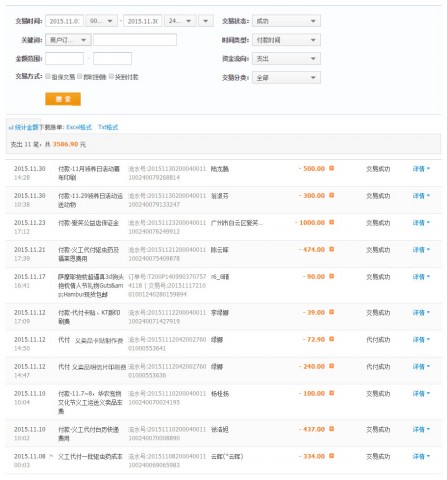
Task: Expand 详情 for the -39.00 transaction
Action: tap(421, 313)
